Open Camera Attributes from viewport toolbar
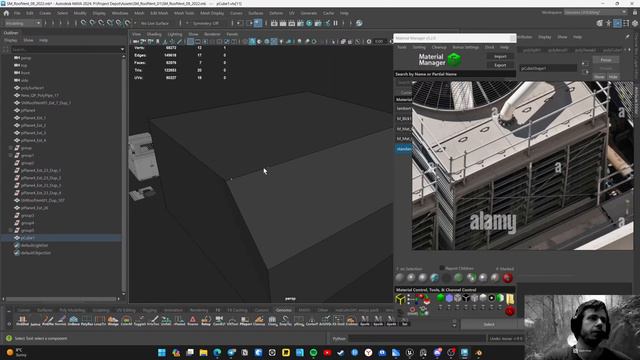The height and width of the screenshot is (360, 640). coord(151,41)
